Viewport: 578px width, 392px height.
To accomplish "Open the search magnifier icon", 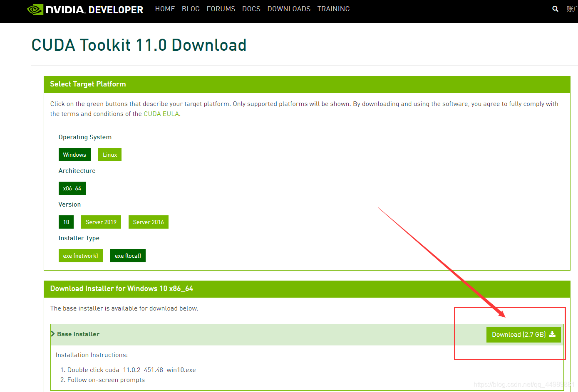I will (555, 9).
